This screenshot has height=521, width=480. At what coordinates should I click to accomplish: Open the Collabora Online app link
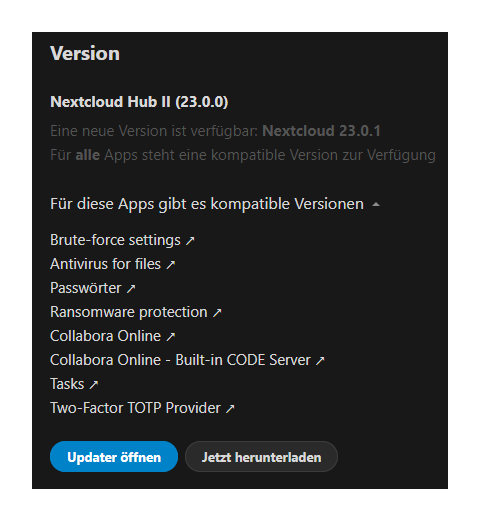point(105,336)
